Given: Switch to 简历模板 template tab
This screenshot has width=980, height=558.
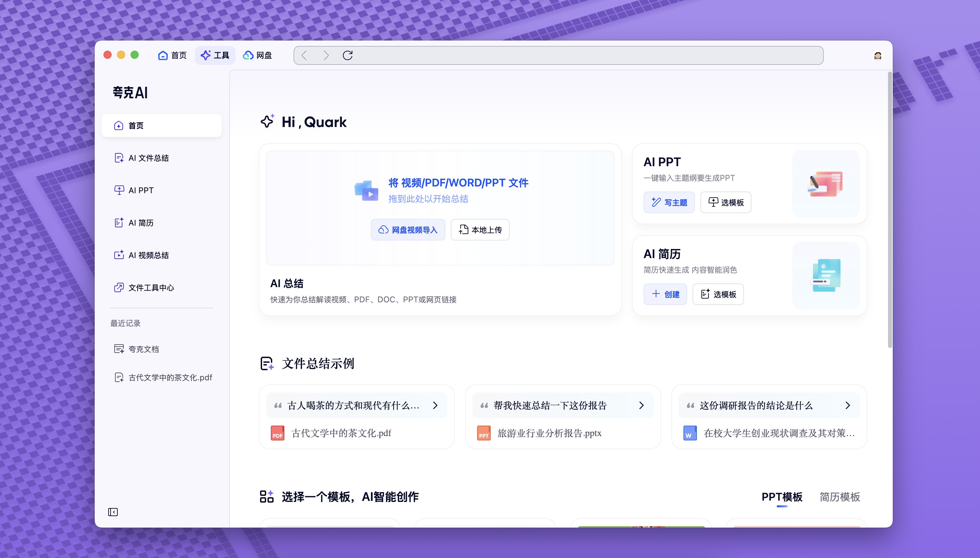Looking at the screenshot, I should click(x=839, y=497).
